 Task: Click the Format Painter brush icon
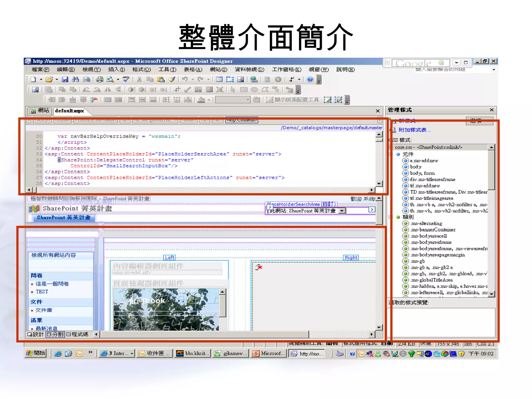point(172,79)
